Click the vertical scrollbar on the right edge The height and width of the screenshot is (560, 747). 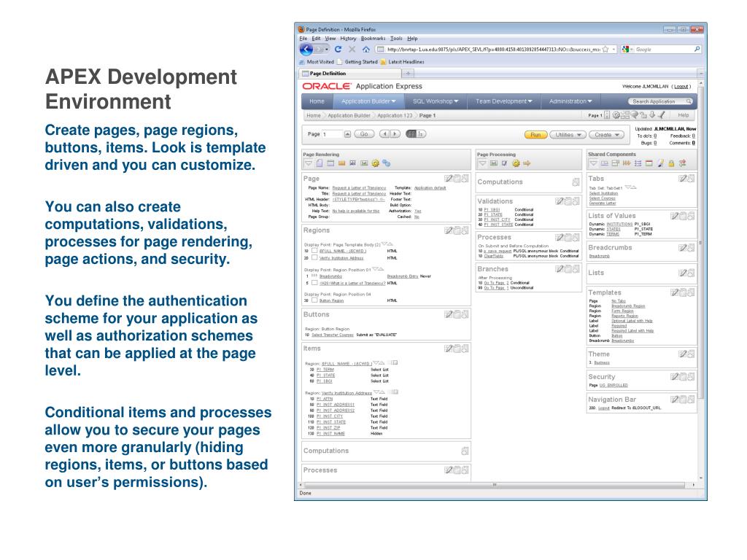tap(700, 243)
